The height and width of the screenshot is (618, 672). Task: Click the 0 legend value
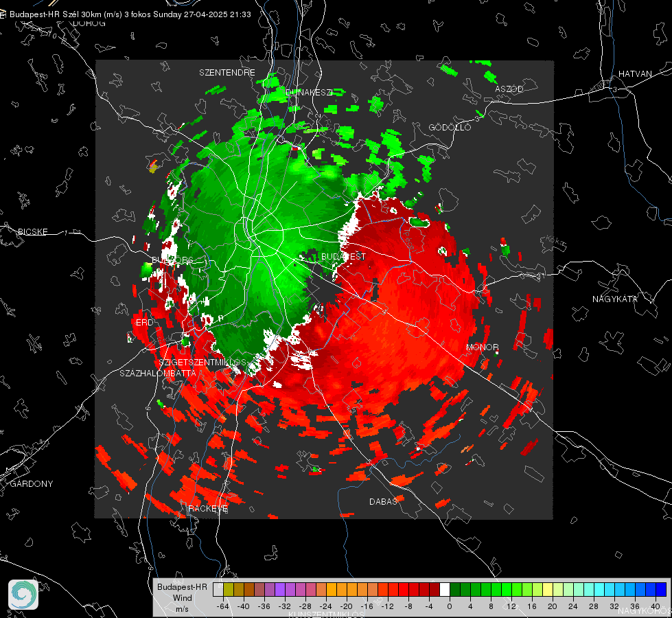click(450, 606)
